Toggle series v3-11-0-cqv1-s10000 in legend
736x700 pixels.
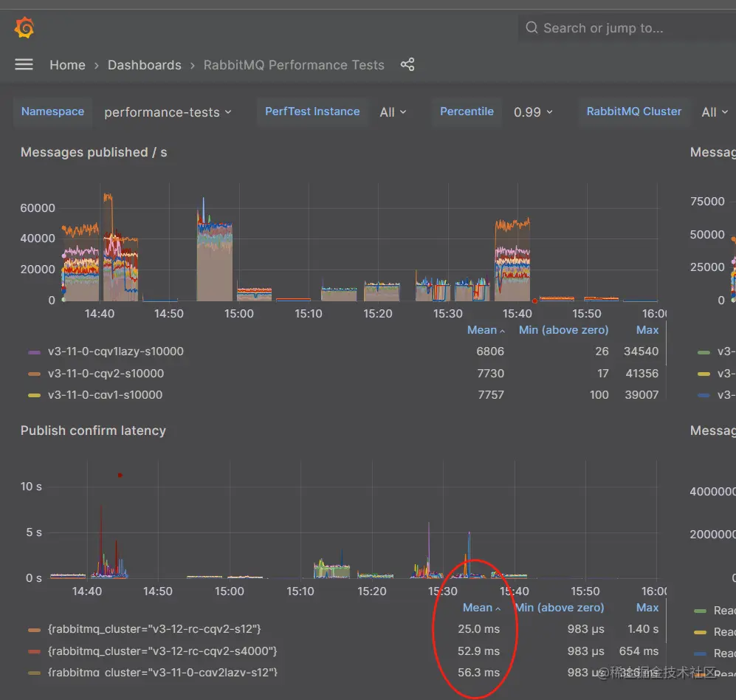(105, 395)
